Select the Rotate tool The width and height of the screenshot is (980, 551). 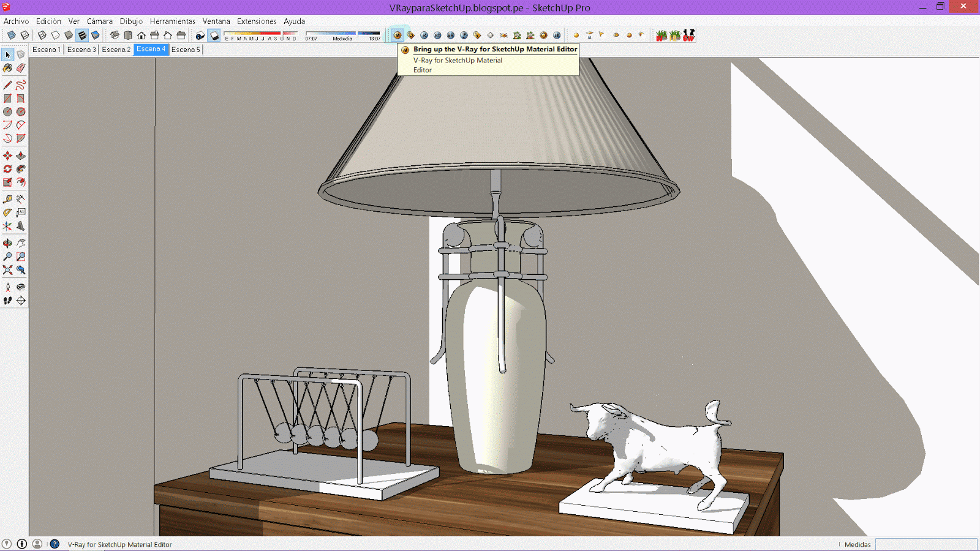pos(8,170)
